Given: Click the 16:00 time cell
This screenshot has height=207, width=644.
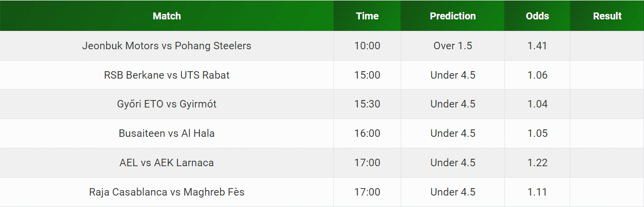Looking at the screenshot, I should [367, 133].
